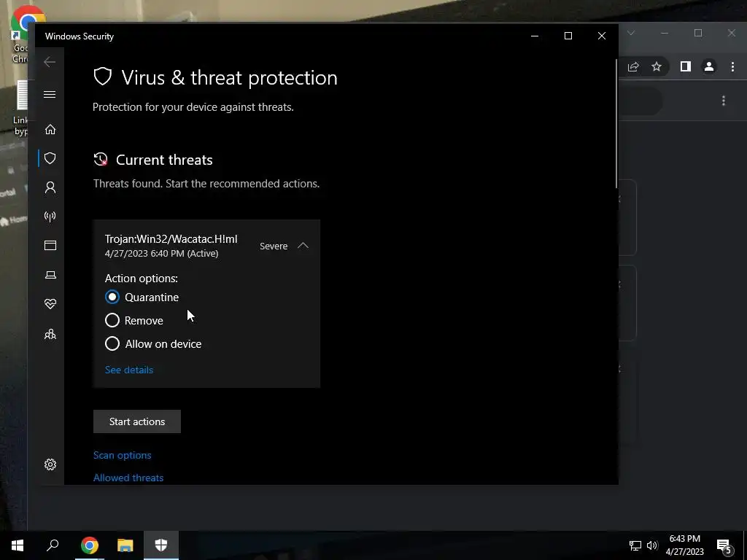Open Device security laptop icon
This screenshot has height=560, width=747.
(50, 275)
